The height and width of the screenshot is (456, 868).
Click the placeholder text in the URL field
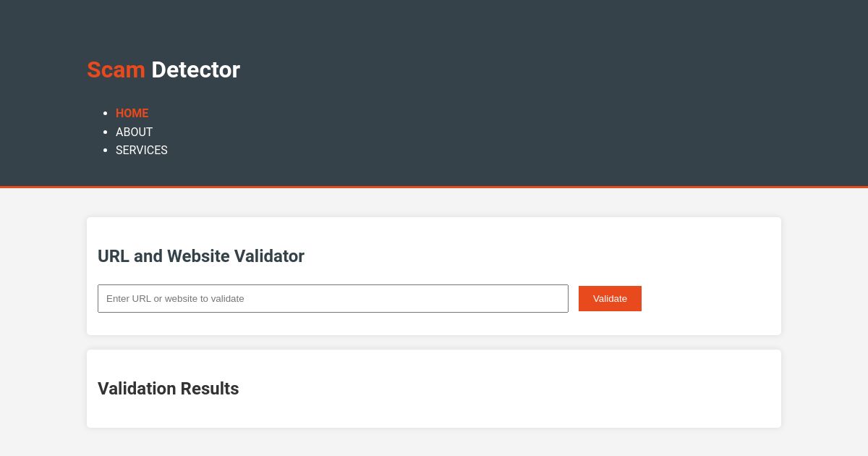(175, 298)
